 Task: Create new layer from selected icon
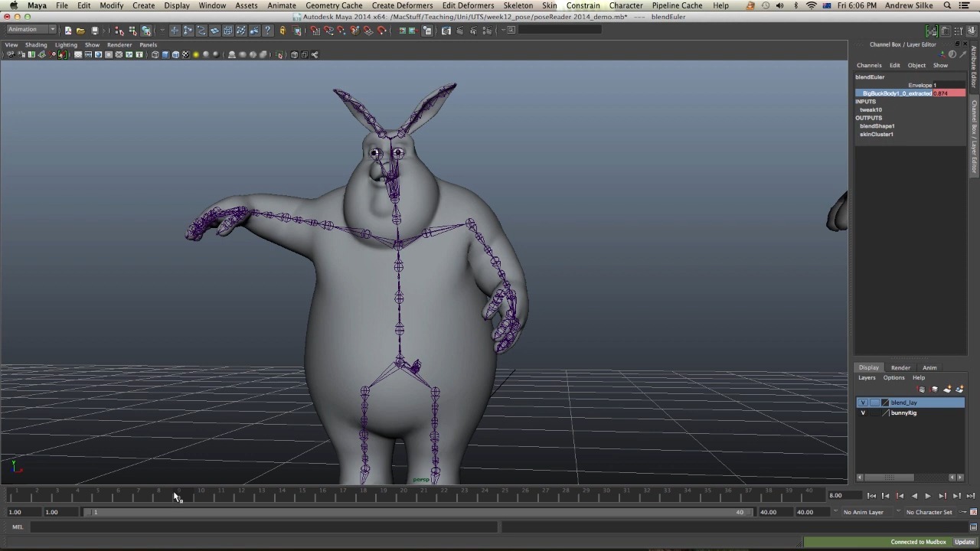coord(959,389)
